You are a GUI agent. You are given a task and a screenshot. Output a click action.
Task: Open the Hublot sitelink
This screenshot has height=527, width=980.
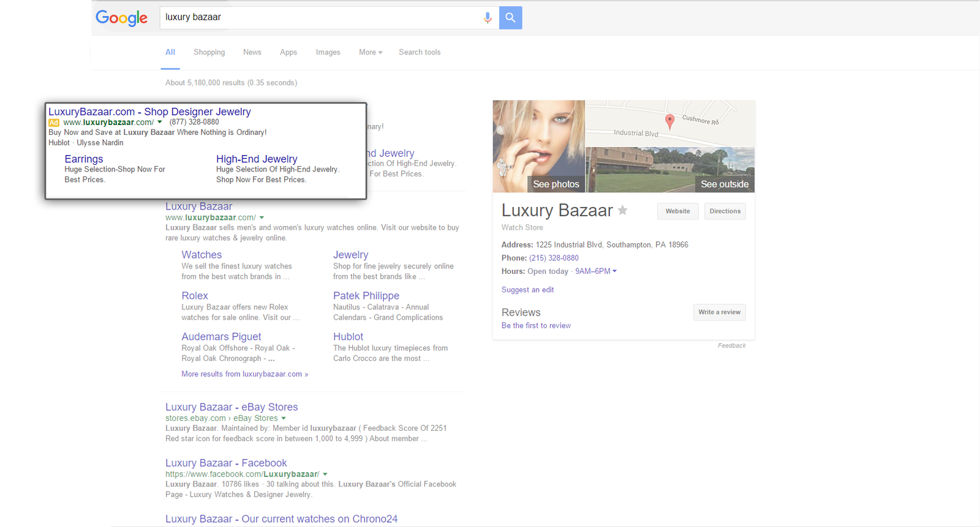pos(349,336)
